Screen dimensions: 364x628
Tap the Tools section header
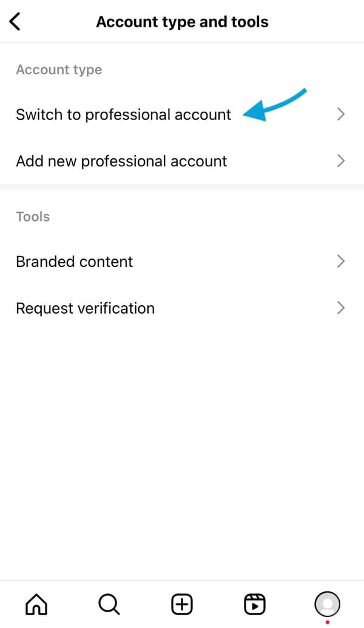pyautogui.click(x=32, y=217)
